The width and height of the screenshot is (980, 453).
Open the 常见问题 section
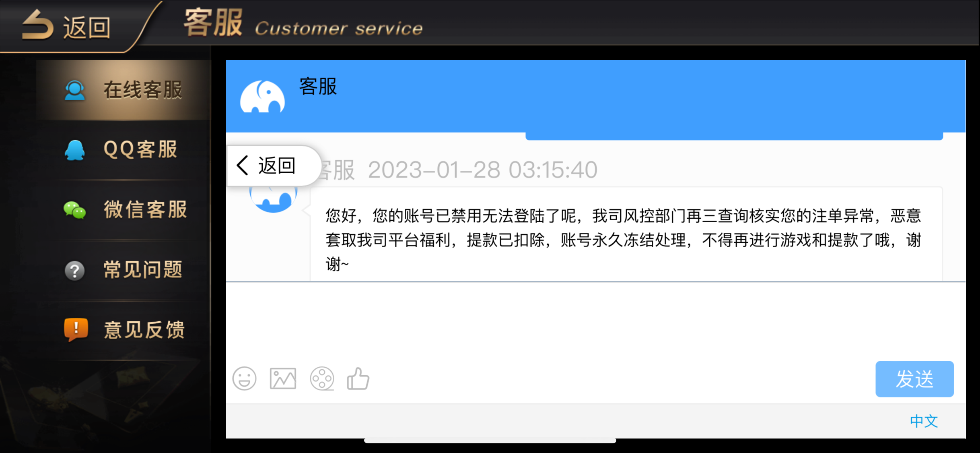pos(124,270)
